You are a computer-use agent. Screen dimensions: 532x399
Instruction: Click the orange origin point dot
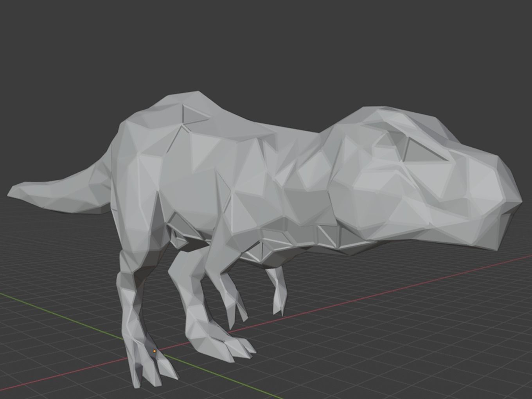pyautogui.click(x=155, y=351)
